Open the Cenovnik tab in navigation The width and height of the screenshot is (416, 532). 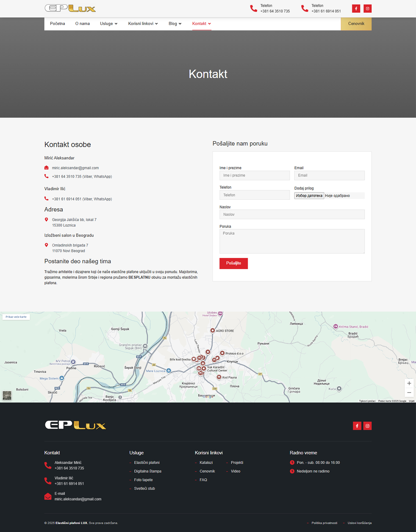(x=356, y=24)
